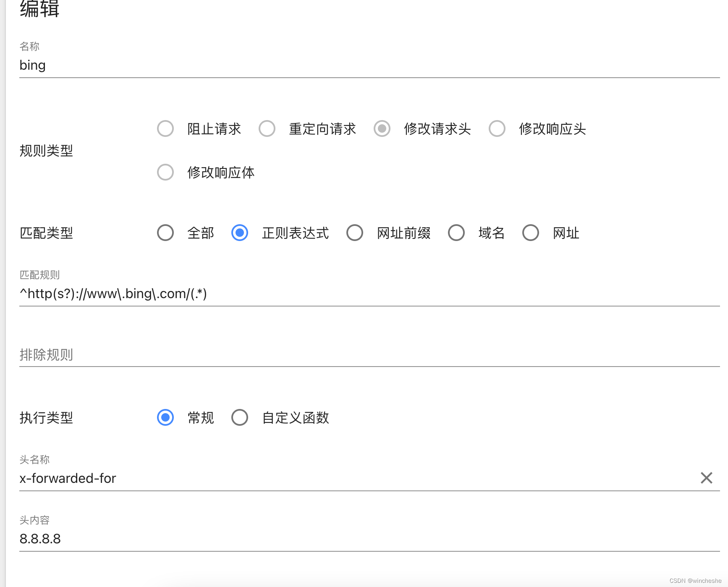Clear the x-forwarded-for header name field
Viewport: 728px width, 587px height.
coord(706,478)
